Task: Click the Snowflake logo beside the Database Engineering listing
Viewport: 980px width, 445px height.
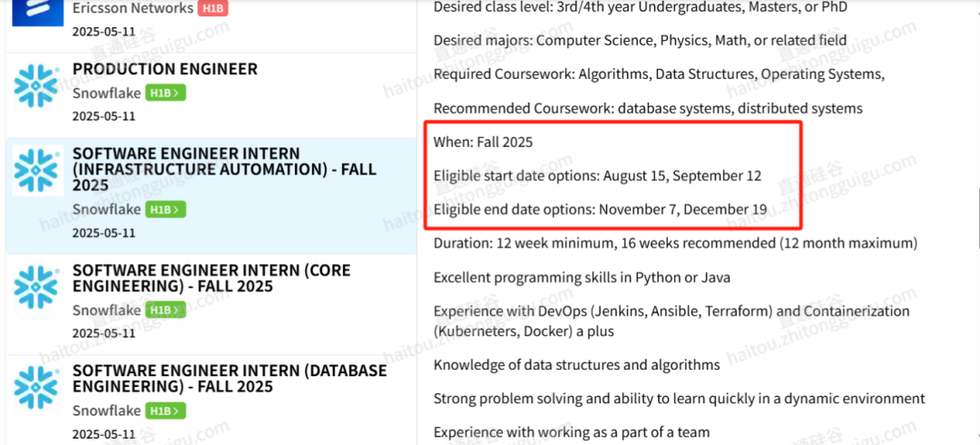Action: coord(38,388)
